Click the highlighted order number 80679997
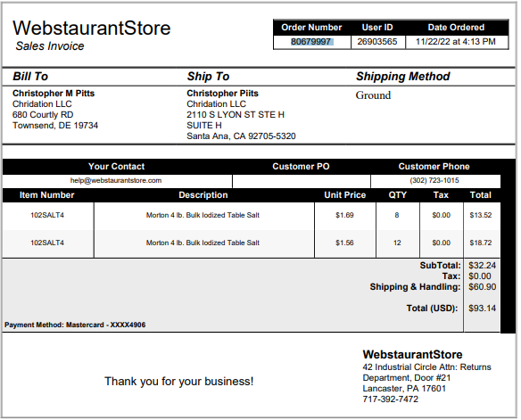The width and height of the screenshot is (521, 420). pos(312,42)
